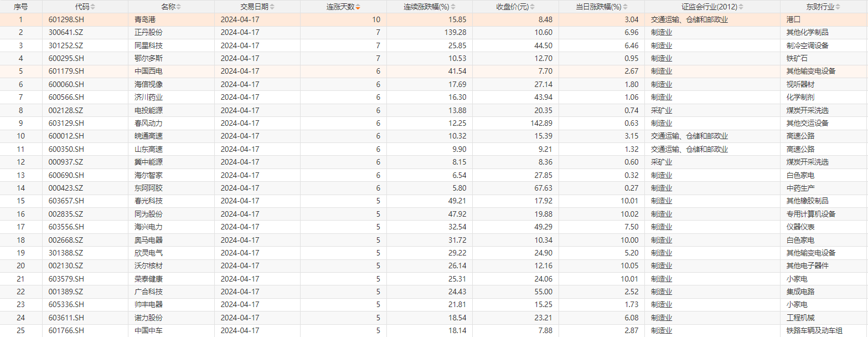This screenshot has height=337, width=868.
Task: Click the 序号 column header
Action: 21,7
